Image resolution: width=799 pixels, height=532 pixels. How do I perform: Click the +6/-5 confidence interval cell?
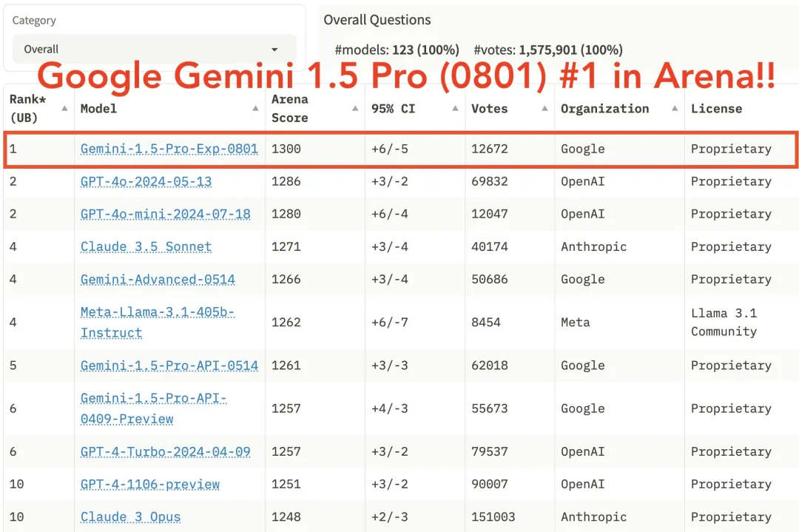pyautogui.click(x=390, y=149)
